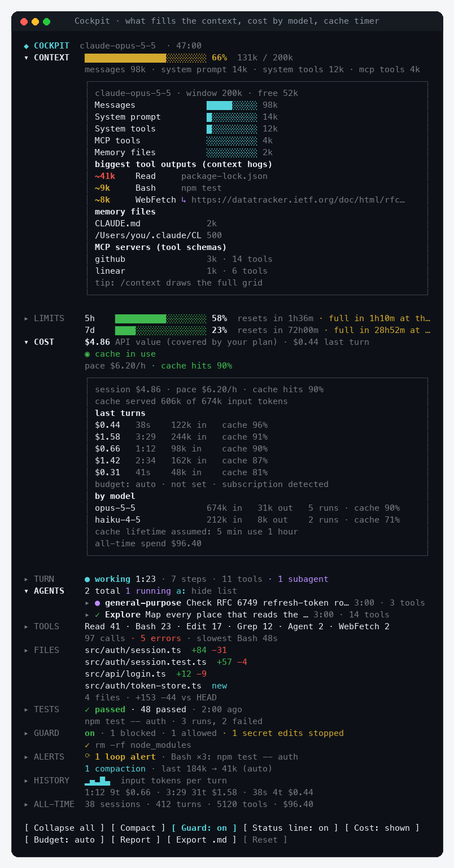Click the Messages 98k usage bar

point(232,105)
